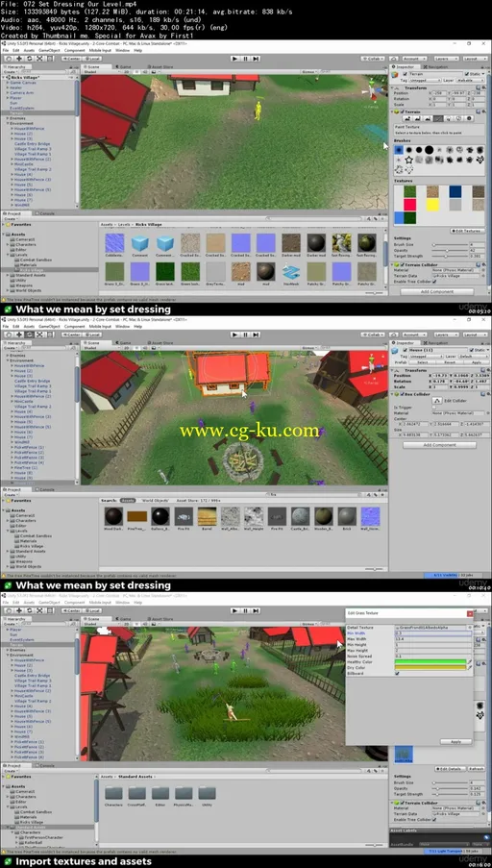This screenshot has width=492, height=868.
Task: Select Camera Arm in the Hierarchy
Action: pos(21,93)
